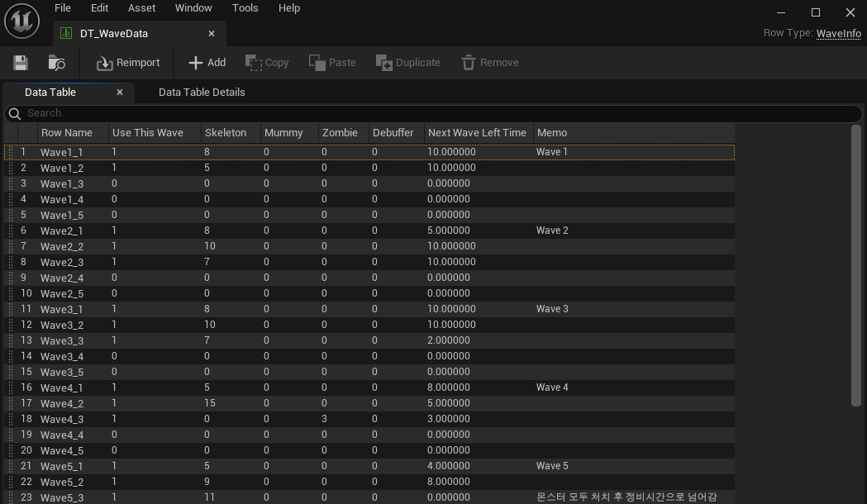This screenshot has width=867, height=504.
Task: Select the Wave3_1 row
Action: (369, 309)
